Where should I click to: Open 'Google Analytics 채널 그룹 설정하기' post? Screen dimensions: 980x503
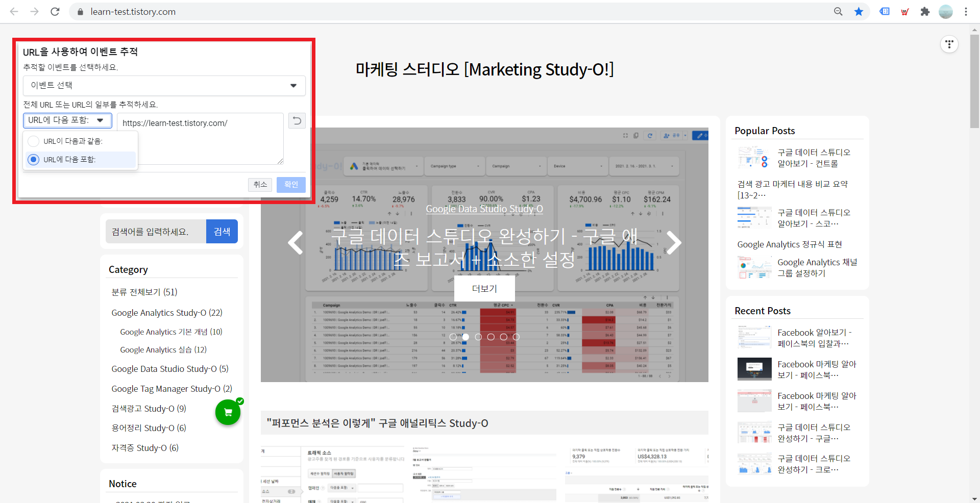(817, 268)
